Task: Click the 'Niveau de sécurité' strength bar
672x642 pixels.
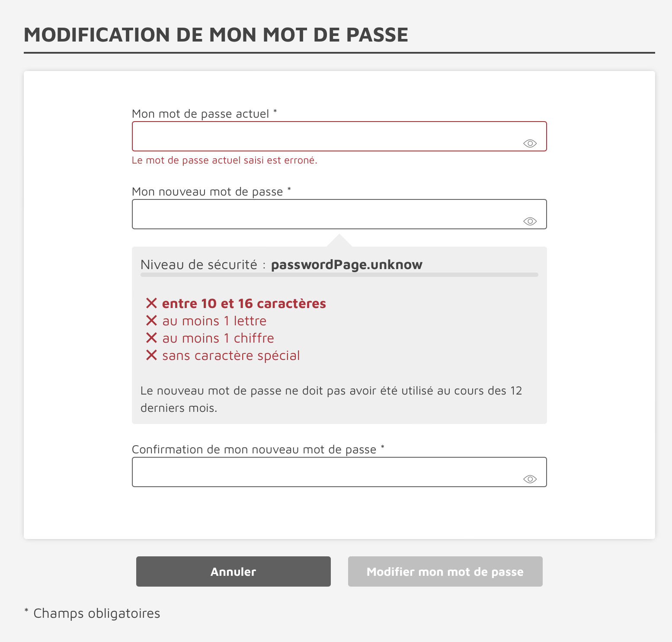Action: click(x=339, y=275)
